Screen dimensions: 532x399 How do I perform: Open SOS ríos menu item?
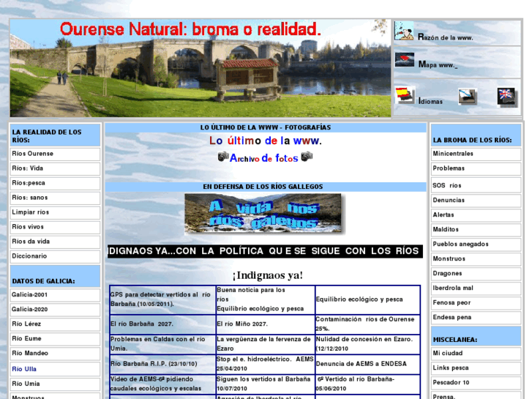coord(476,185)
